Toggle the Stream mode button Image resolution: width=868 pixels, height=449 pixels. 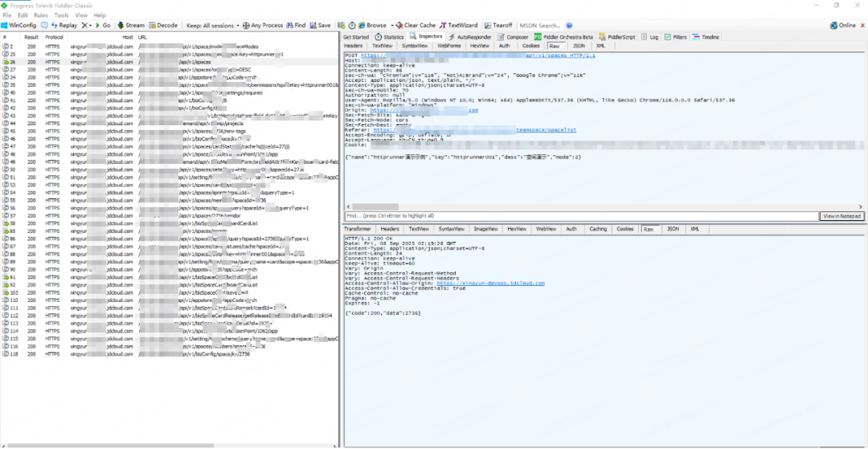tap(131, 26)
